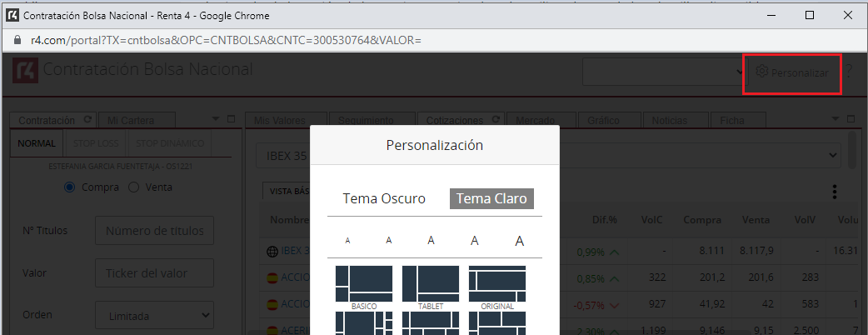Choose the second smallest font size A
The height and width of the screenshot is (335, 868).
pos(389,240)
